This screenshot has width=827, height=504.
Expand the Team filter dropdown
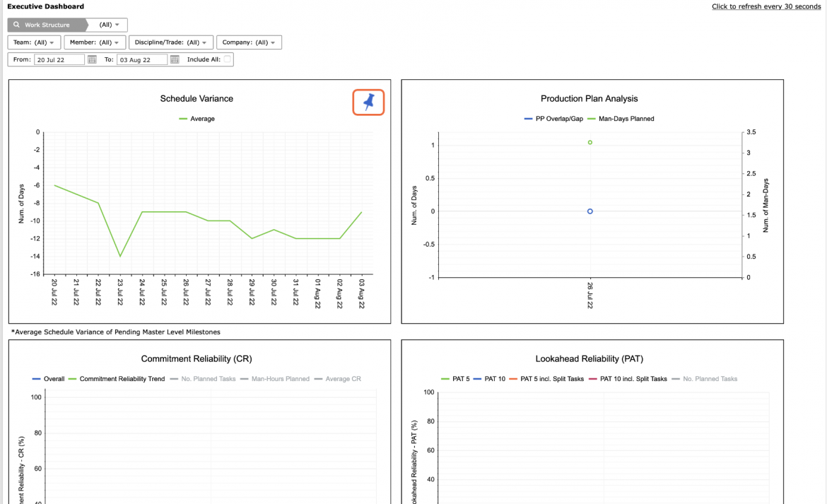tap(34, 42)
